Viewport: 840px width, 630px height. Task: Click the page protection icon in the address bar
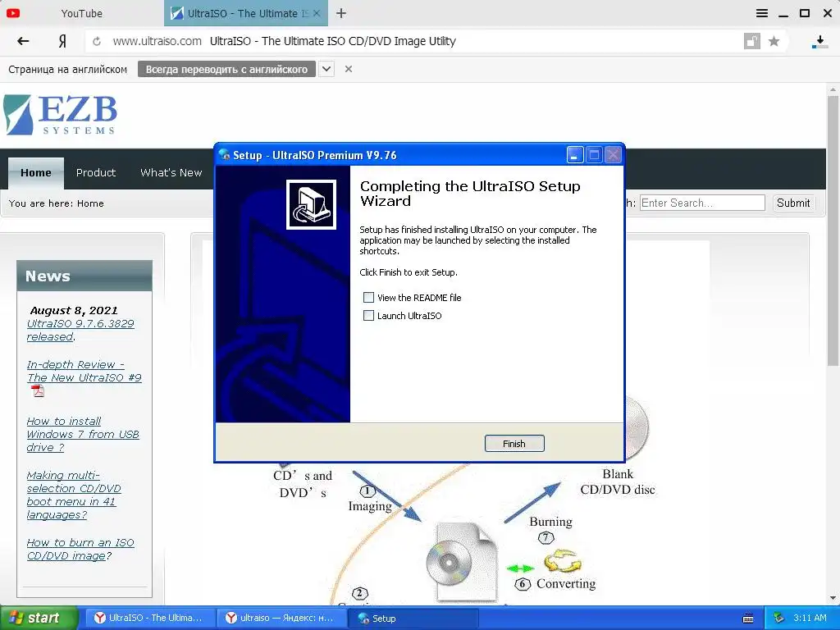coord(752,41)
